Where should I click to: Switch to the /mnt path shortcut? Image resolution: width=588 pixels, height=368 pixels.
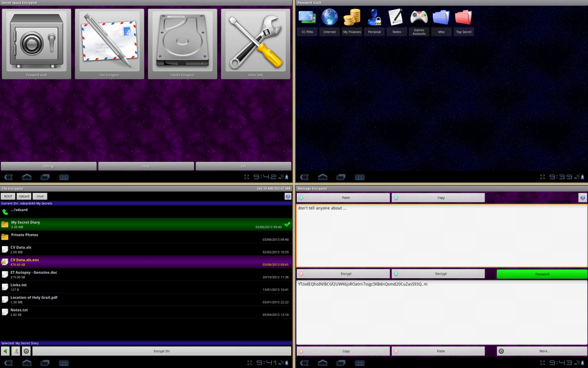(40, 196)
